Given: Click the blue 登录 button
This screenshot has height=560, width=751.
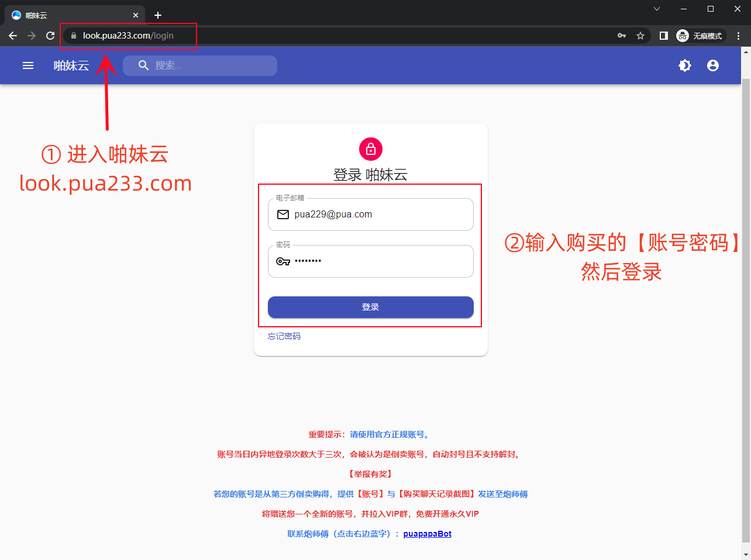Looking at the screenshot, I should click(370, 307).
